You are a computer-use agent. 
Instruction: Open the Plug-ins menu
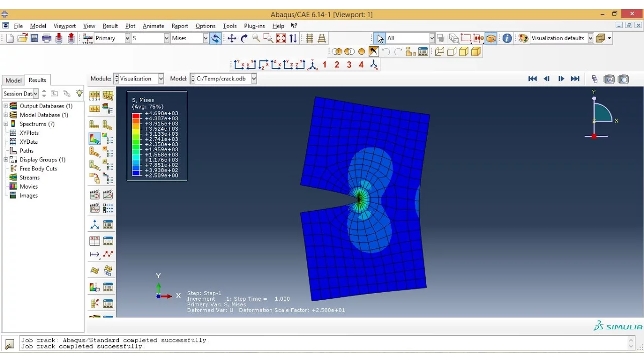point(254,26)
